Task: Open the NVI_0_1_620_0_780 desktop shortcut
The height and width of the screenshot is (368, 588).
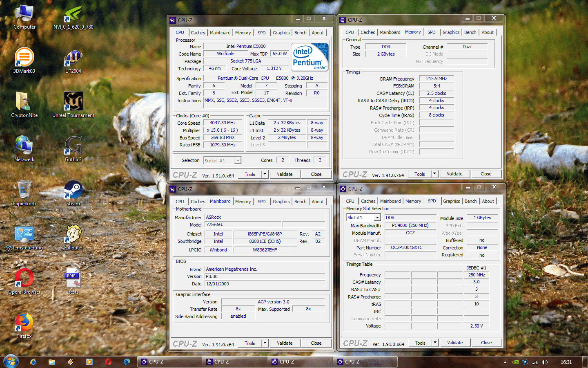Action: (73, 17)
